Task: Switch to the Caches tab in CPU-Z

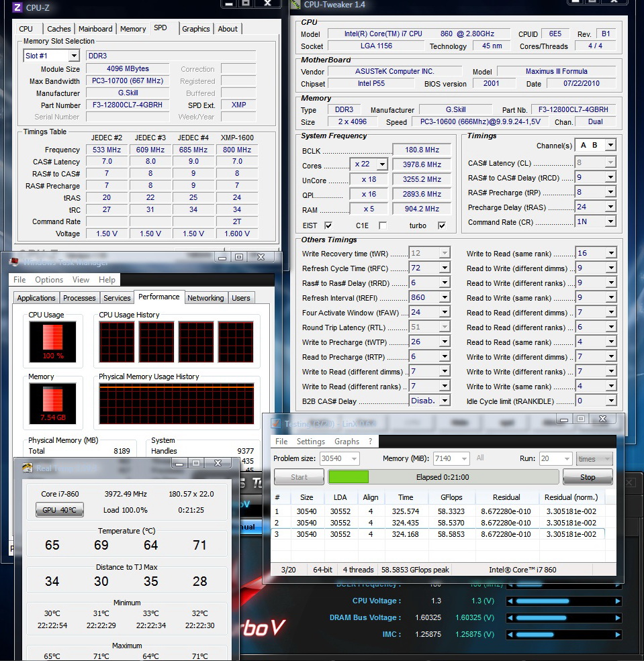Action: coord(58,29)
